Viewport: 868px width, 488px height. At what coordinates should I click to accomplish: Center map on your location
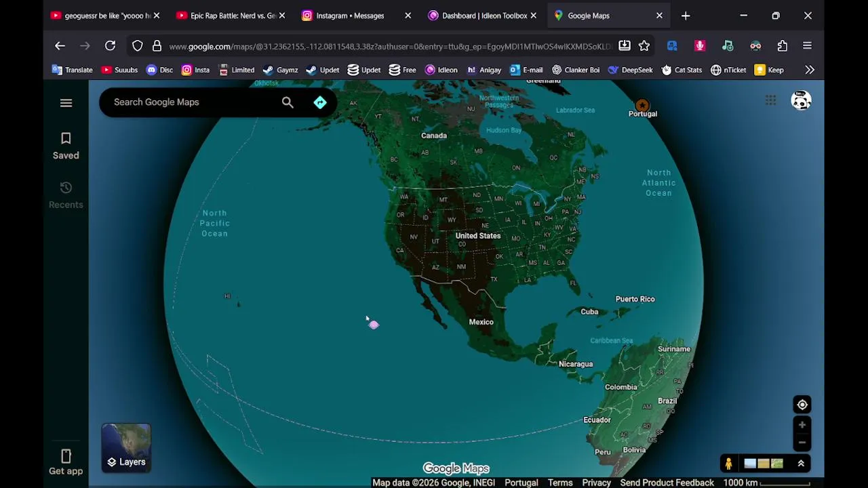coord(802,405)
